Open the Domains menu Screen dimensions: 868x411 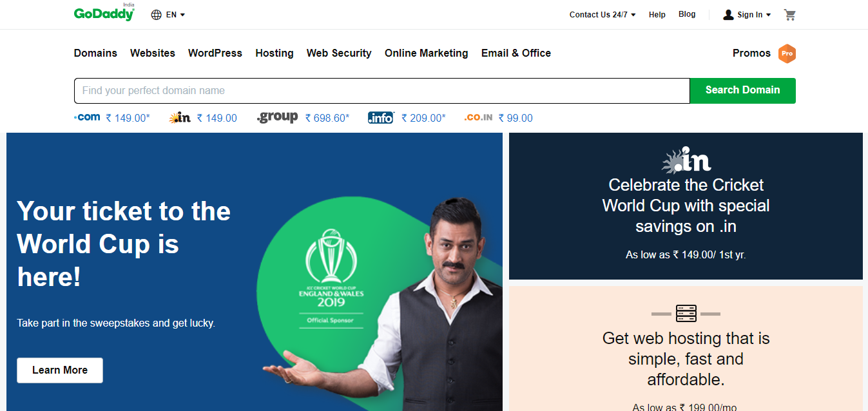(x=95, y=53)
